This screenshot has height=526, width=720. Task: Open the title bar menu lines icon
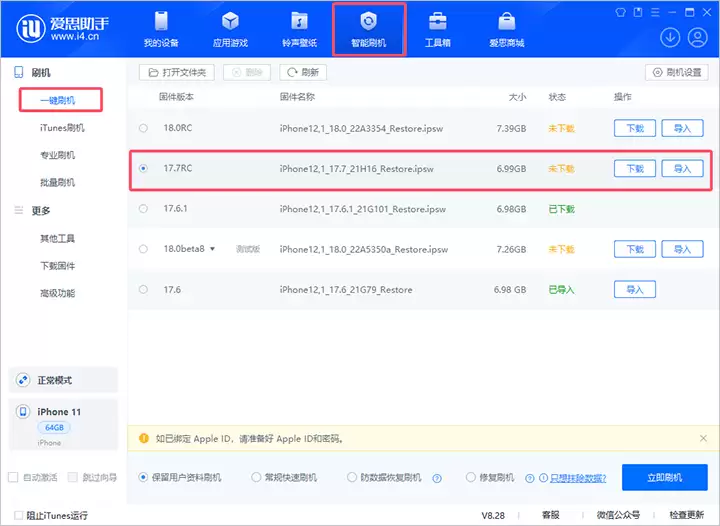[x=655, y=13]
